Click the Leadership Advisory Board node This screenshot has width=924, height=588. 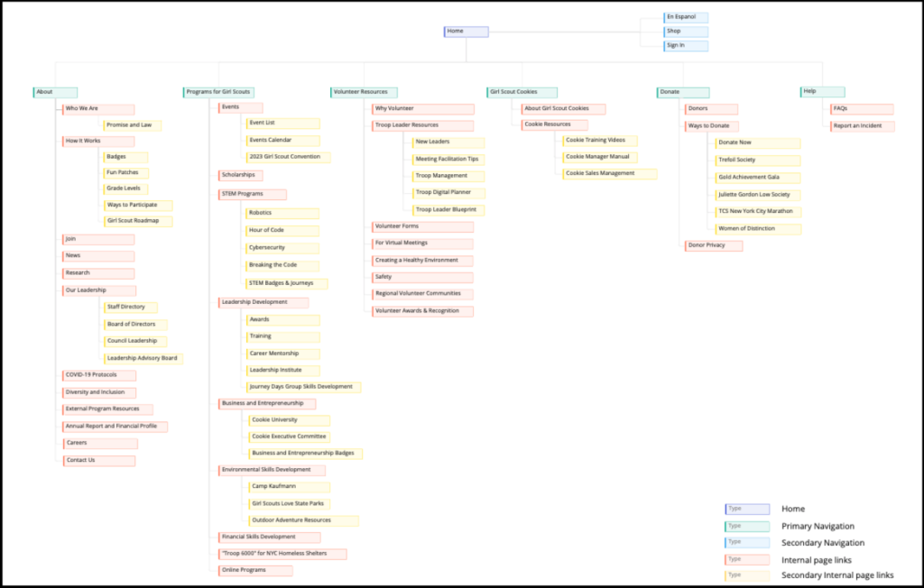click(x=143, y=359)
